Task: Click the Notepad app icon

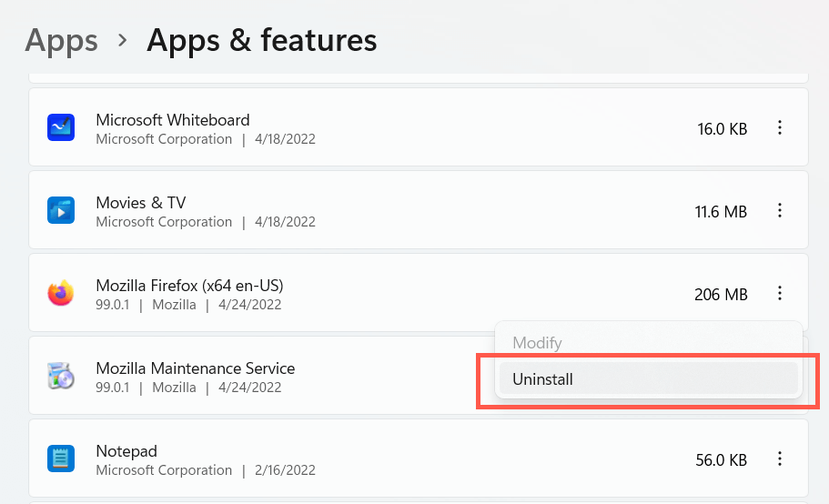Action: tap(60, 459)
